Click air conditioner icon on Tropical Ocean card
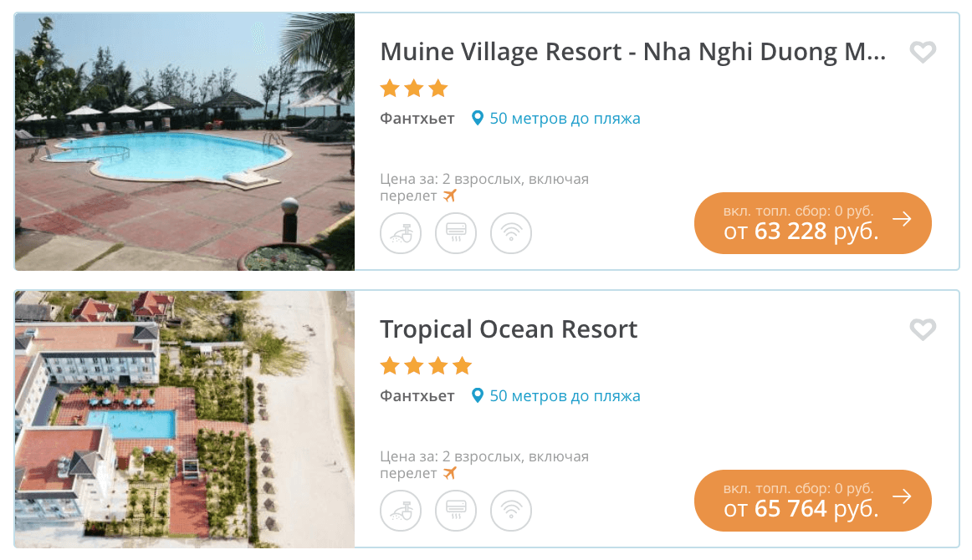 tap(456, 510)
